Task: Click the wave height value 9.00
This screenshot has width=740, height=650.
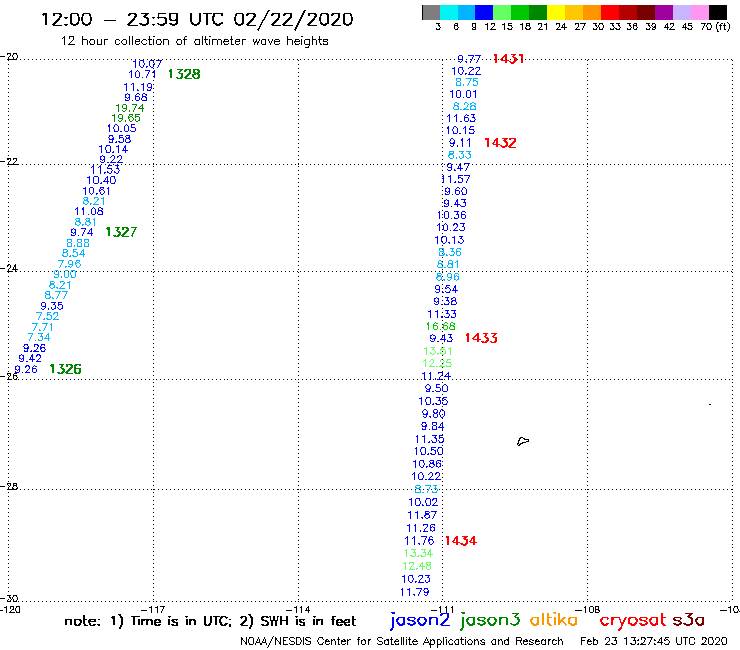Action: pyautogui.click(x=65, y=274)
